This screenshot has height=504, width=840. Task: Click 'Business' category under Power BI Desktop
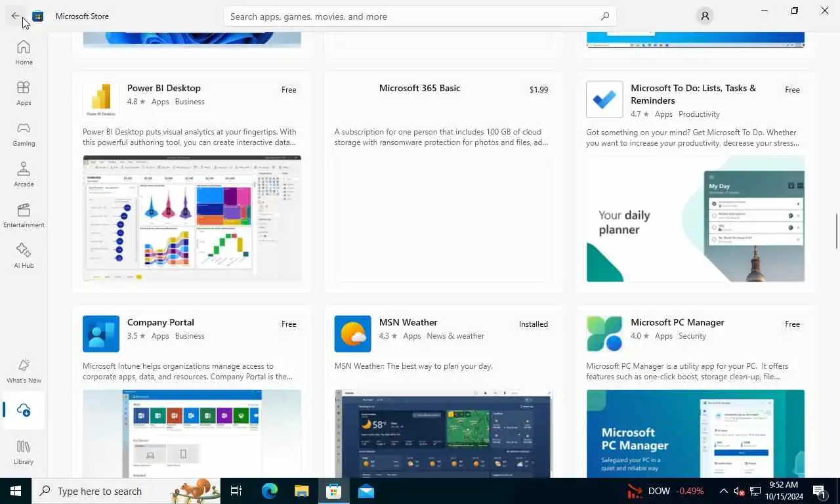(x=190, y=102)
